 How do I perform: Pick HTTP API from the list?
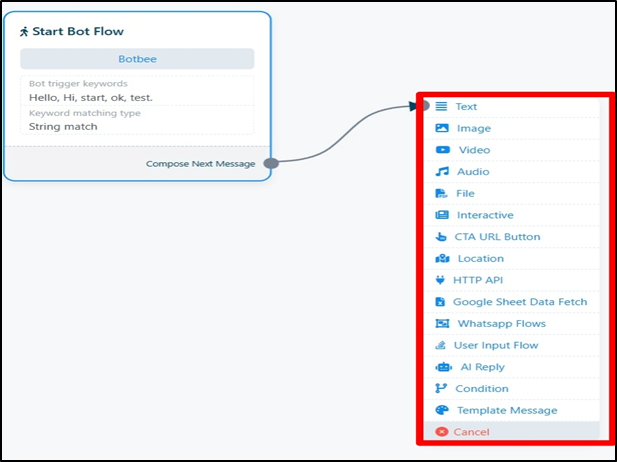point(482,280)
